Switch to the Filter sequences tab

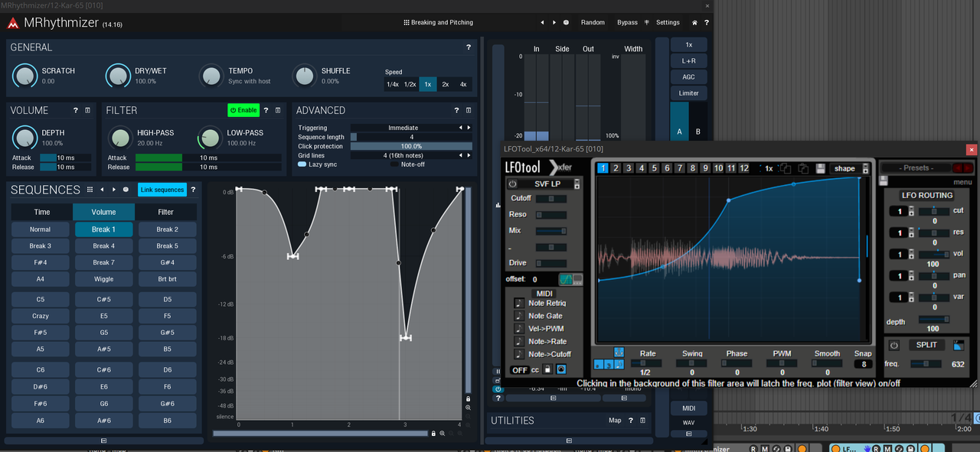(x=166, y=212)
